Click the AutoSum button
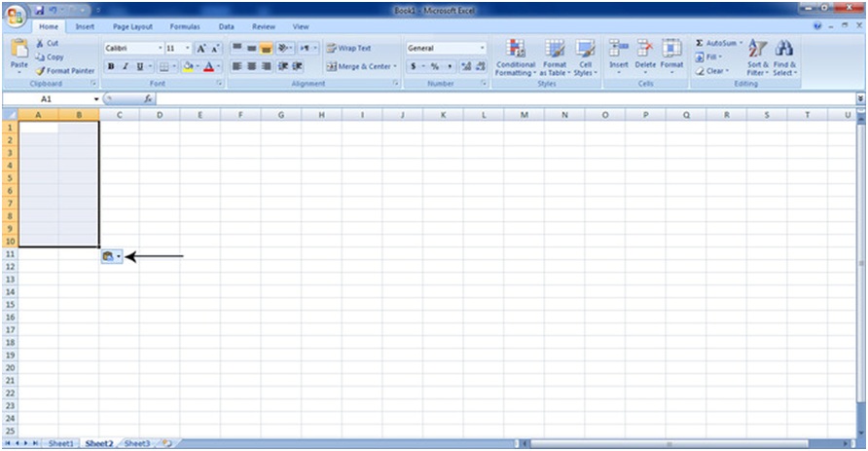Viewport: 868px width, 451px height. pos(718,43)
